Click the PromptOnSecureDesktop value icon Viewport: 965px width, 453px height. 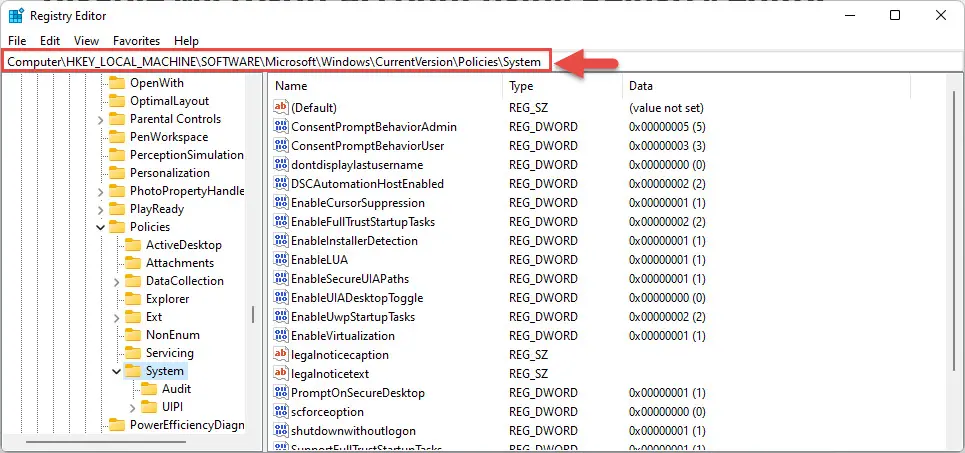point(281,393)
